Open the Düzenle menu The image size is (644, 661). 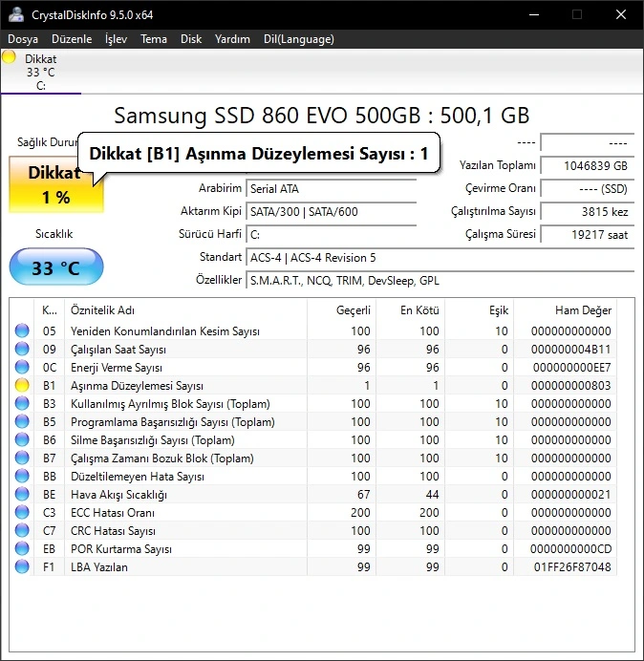(72, 39)
